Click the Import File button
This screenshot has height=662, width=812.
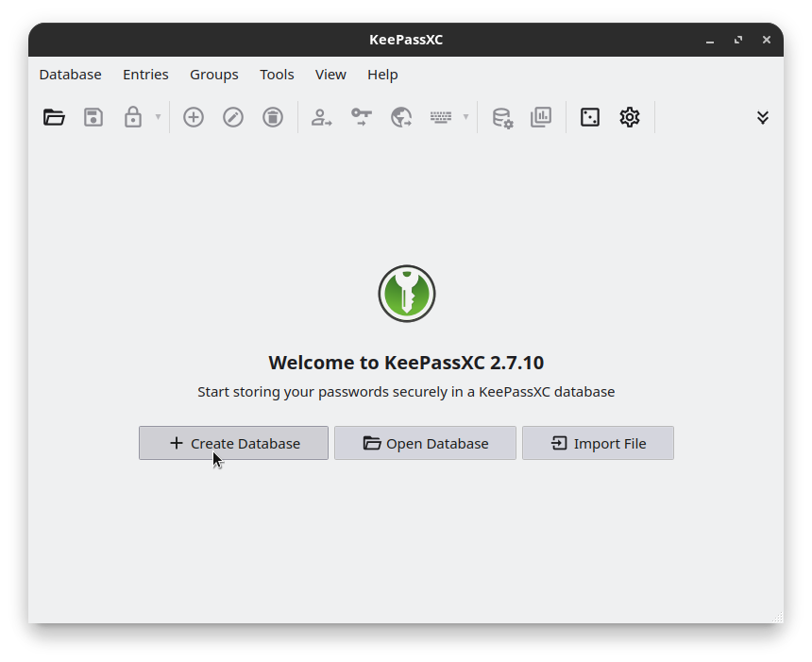(x=598, y=443)
